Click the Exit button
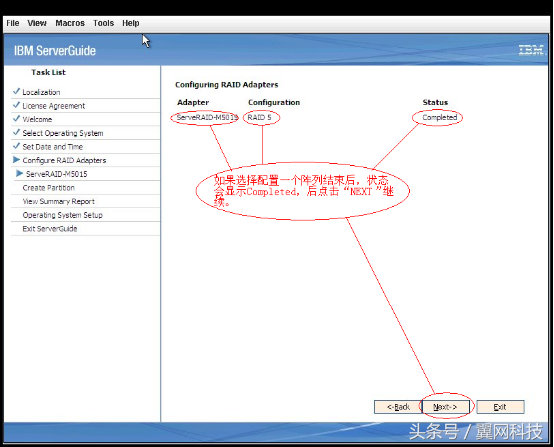The width and height of the screenshot is (554, 447). [500, 407]
